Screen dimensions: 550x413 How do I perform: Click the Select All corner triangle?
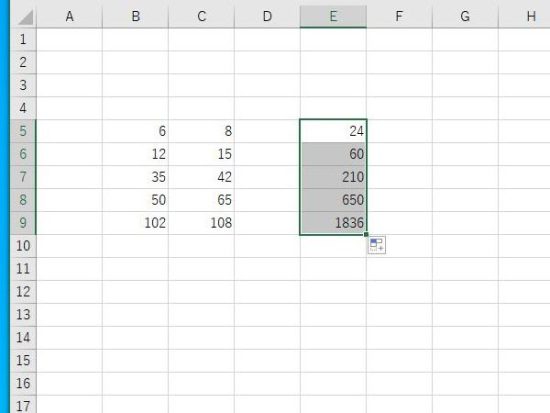click(24, 16)
